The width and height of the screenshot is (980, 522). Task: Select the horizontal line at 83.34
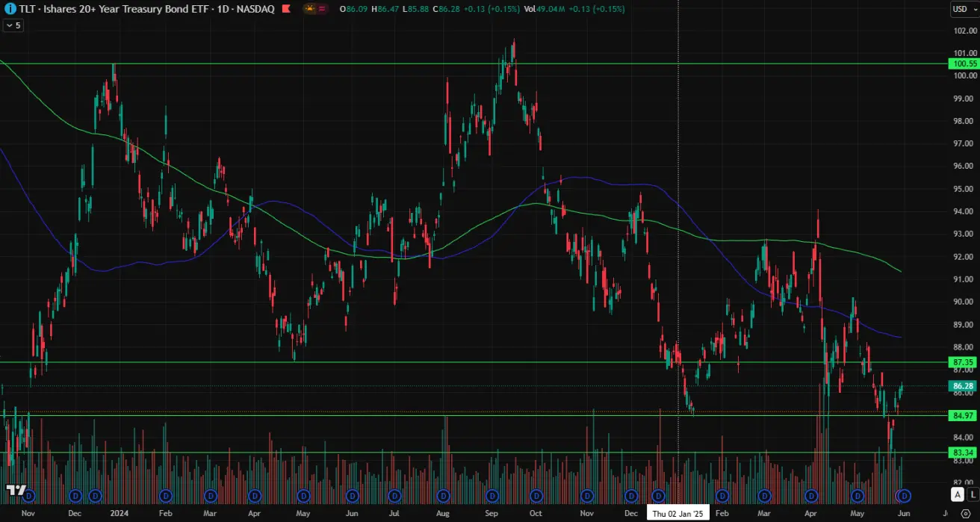[474, 452]
